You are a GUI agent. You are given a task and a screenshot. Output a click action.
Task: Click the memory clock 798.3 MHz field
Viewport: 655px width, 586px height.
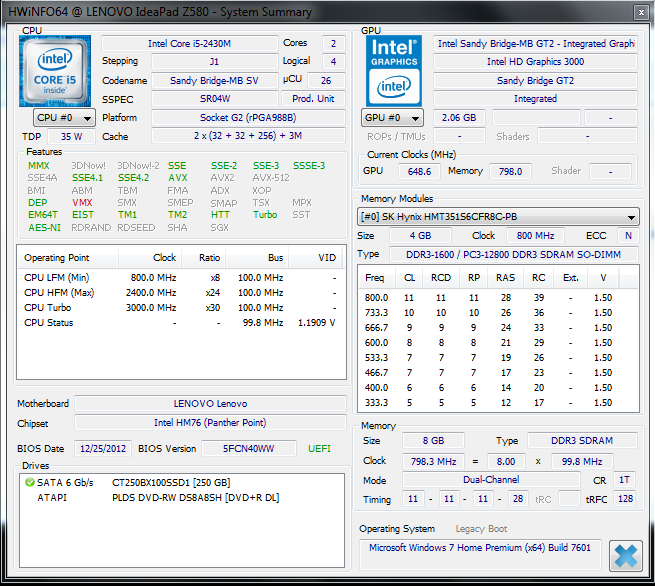[433, 462]
